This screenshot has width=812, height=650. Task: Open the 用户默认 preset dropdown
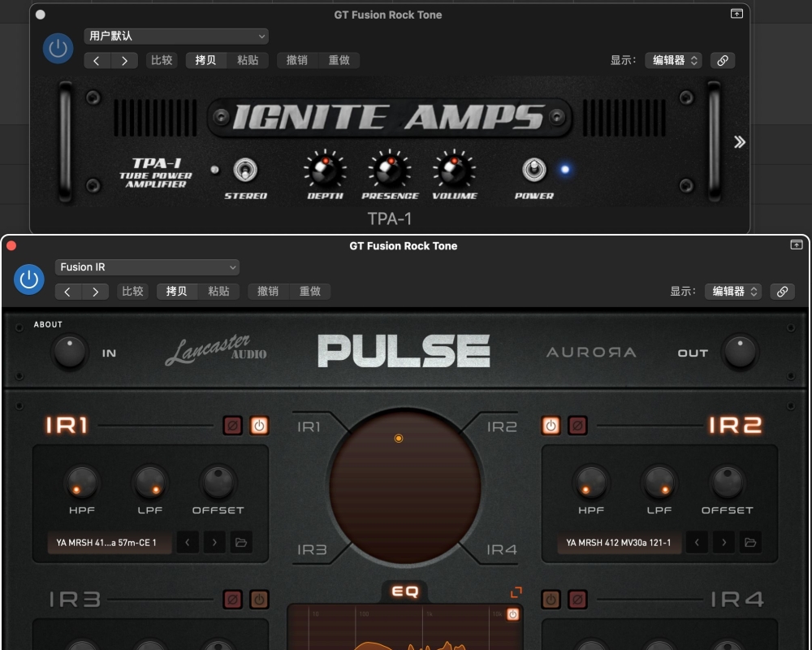click(176, 36)
